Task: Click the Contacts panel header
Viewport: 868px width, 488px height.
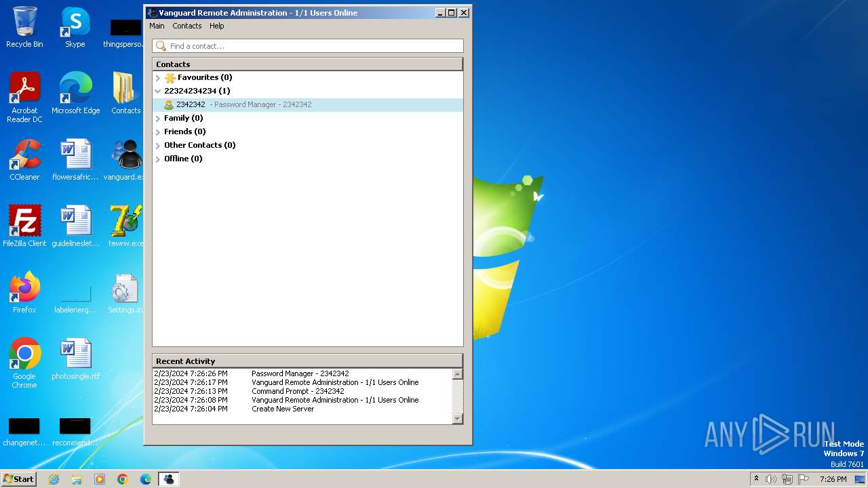Action: 307,64
